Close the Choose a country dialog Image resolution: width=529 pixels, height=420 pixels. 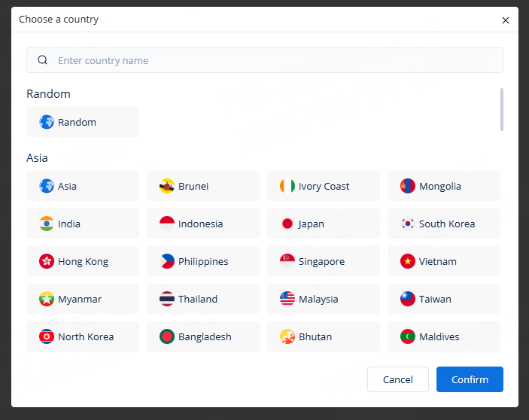point(506,20)
